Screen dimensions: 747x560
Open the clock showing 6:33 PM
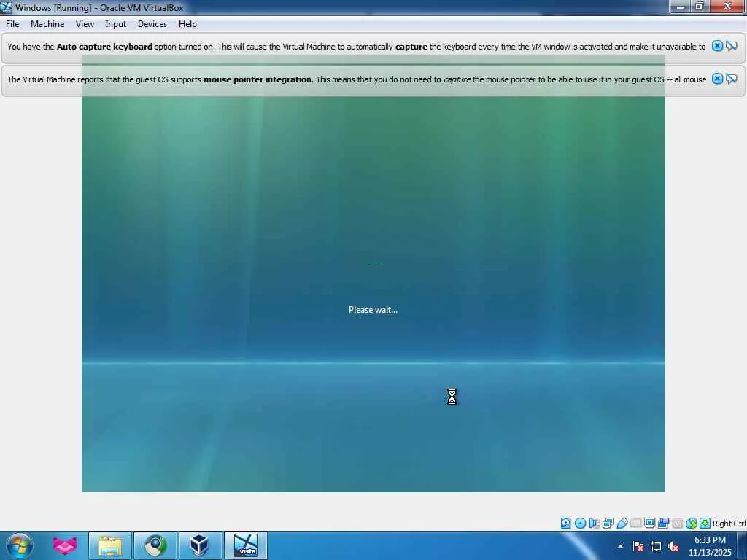pos(710,546)
